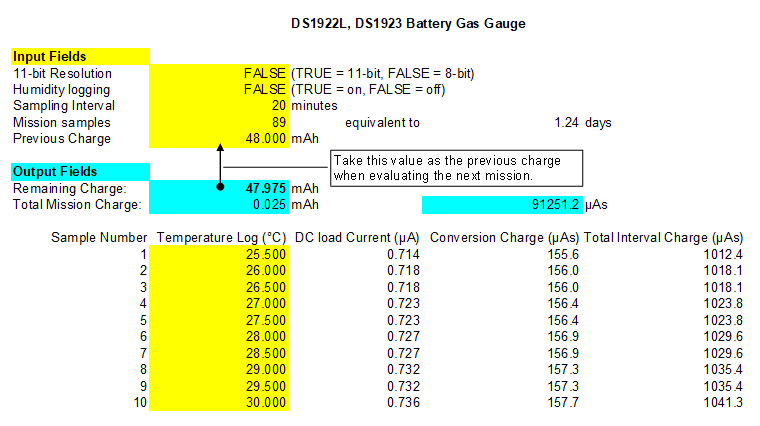Select the Previous Charge cell 48.000
The width and height of the screenshot is (760, 426).
219,139
